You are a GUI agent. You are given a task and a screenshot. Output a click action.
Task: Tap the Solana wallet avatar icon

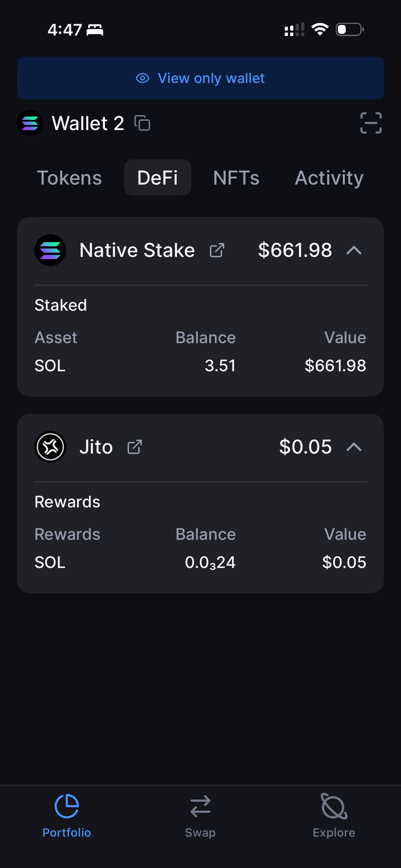tap(30, 123)
